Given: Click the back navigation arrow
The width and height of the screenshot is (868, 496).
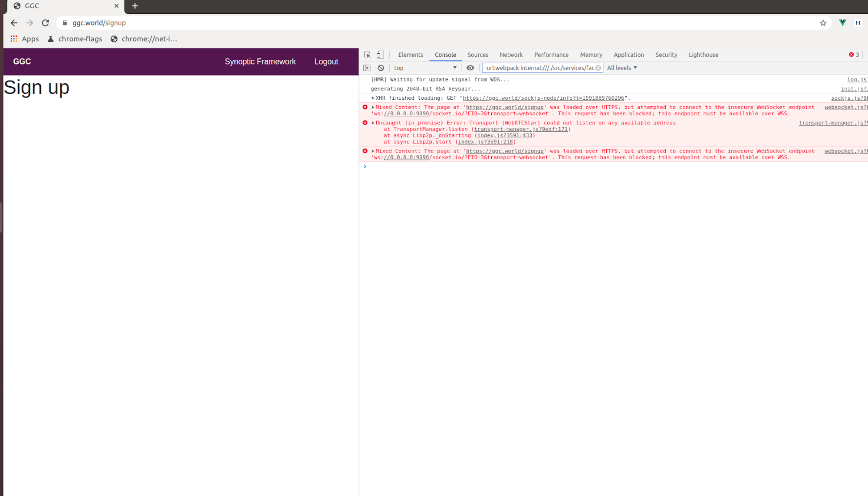Looking at the screenshot, I should 14,23.
